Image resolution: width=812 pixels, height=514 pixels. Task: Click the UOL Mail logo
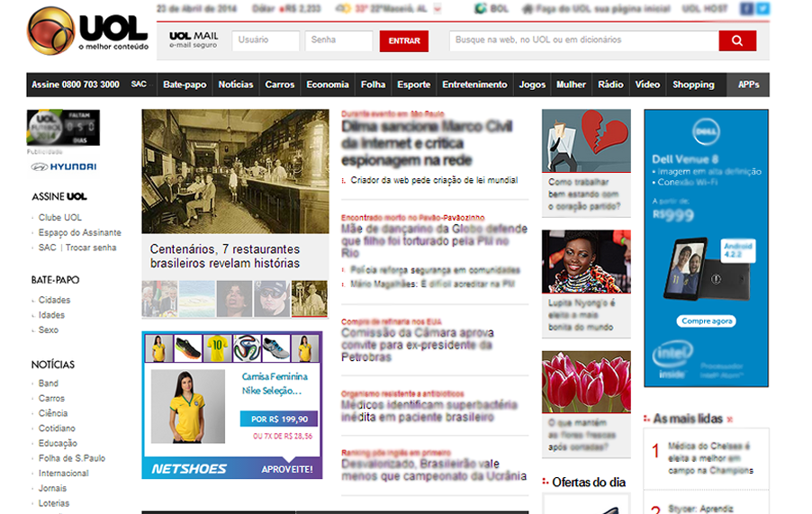194,40
